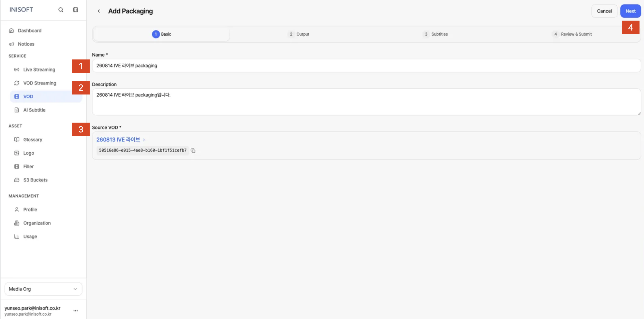Open Dashboard via its home icon
The width and height of the screenshot is (644, 319).
[11, 30]
